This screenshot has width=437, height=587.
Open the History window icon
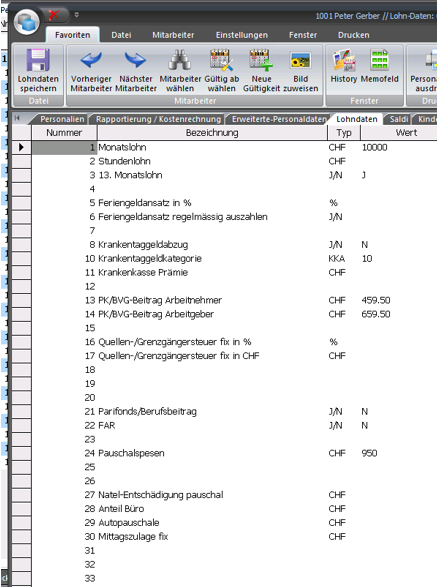344,60
